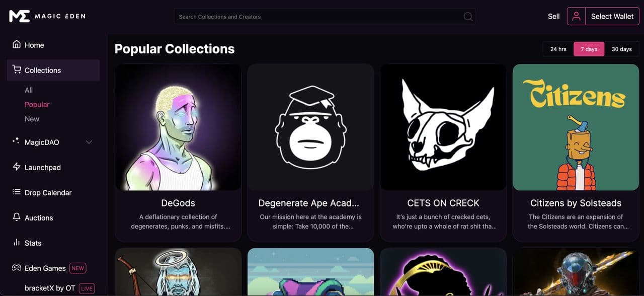
Task: Click the Home house icon
Action: pyautogui.click(x=17, y=44)
